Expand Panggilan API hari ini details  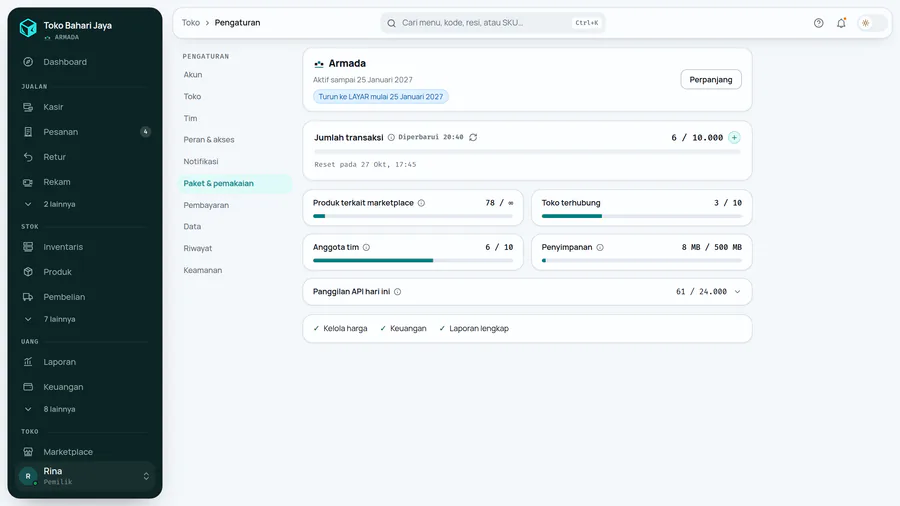[x=738, y=291]
